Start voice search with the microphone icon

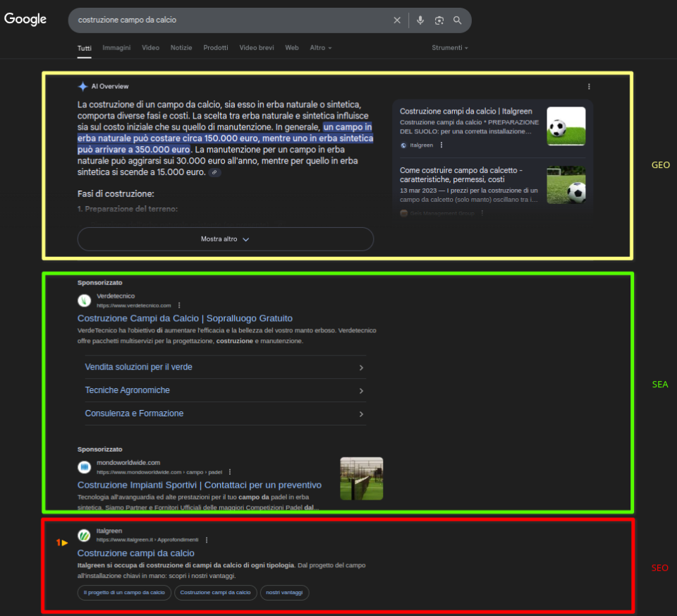(420, 20)
